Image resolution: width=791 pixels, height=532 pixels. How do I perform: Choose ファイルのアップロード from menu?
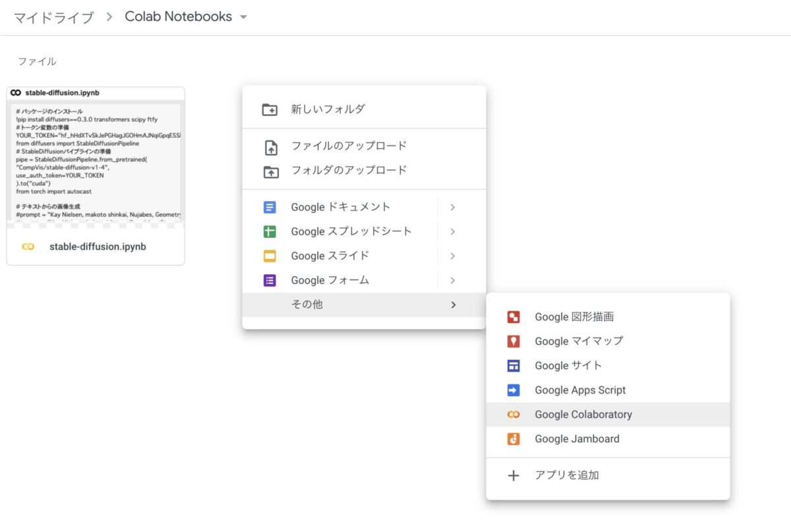(364, 146)
